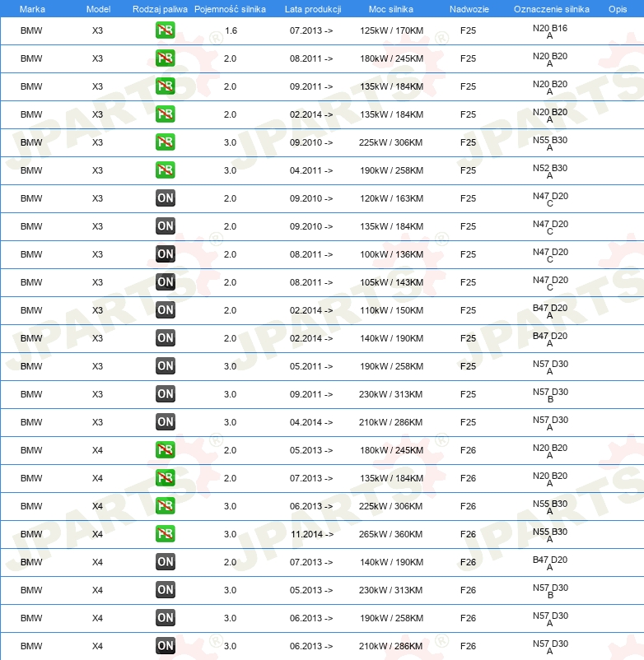The image size is (644, 660).
Task: Click the Opis column header
Action: (x=618, y=9)
